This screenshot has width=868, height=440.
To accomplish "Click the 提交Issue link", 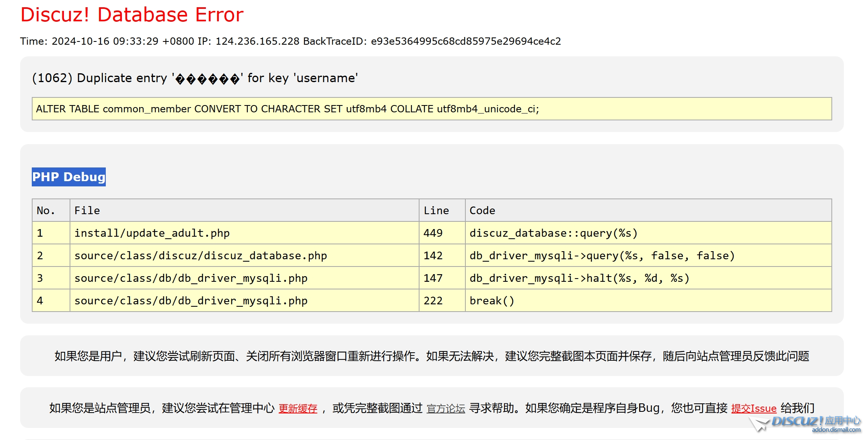I will coord(753,409).
